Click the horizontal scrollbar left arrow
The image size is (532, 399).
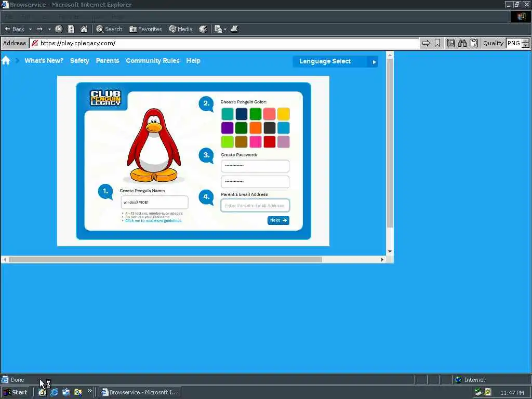pyautogui.click(x=5, y=260)
